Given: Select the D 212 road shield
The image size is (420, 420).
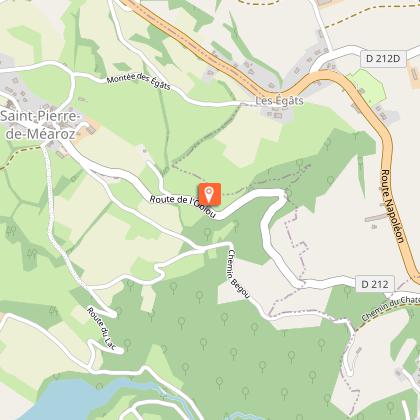Looking at the screenshot, I should point(375,284).
